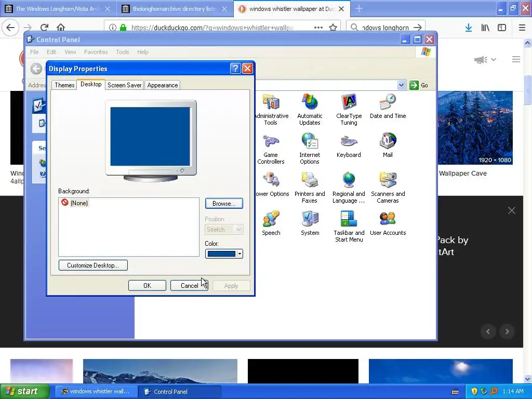Open Regional and Language options icon
The image size is (532, 399).
(x=349, y=188)
